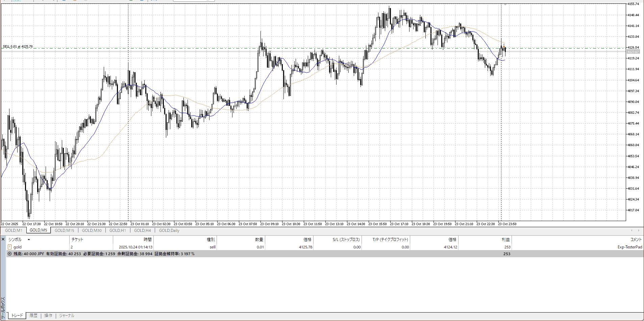Image resolution: width=644 pixels, height=321 pixels.
Task: Open the ジャーナル journal tab
Action: 67,316
